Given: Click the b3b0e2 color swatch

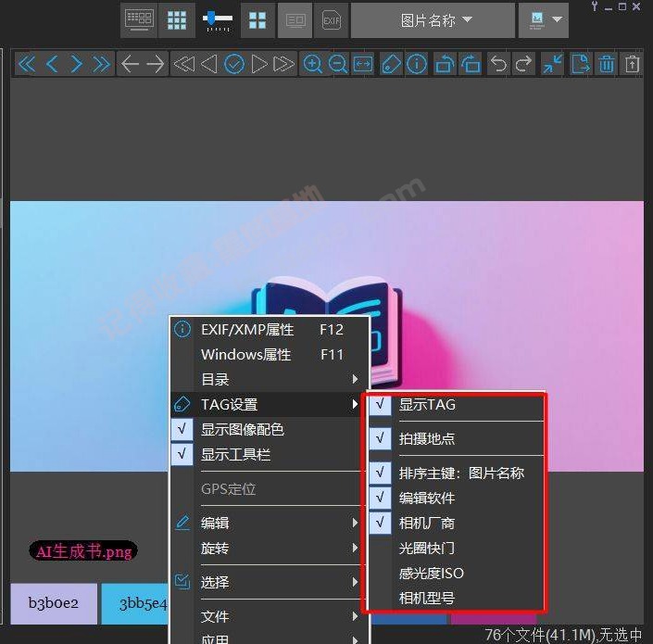Looking at the screenshot, I should point(54,603).
